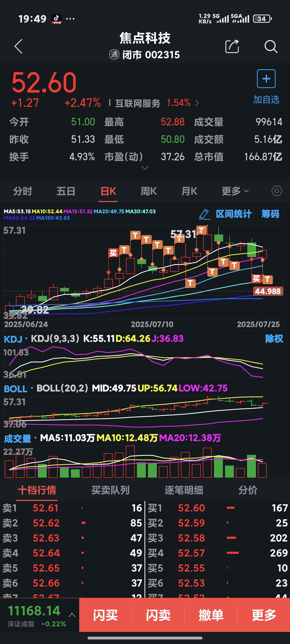Viewport: 290px width, 644px height.
Task: Tap the 通 badge icon beside 闭市
Action: [114, 54]
